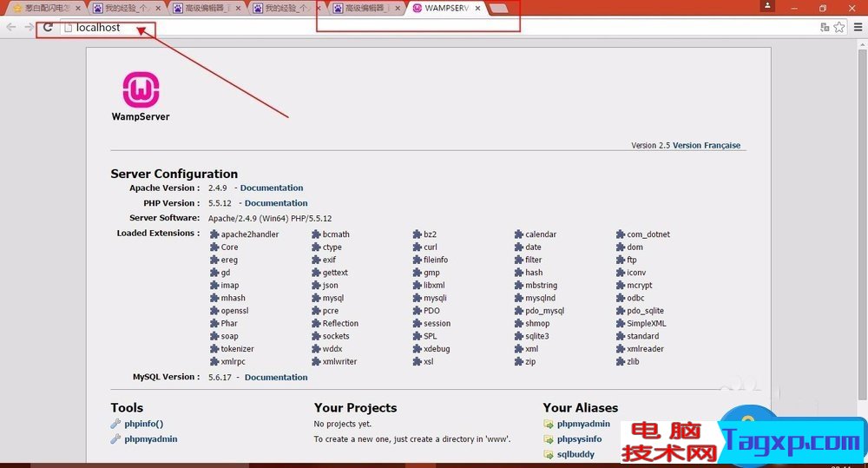Click the gettext extension text
868x468 pixels.
click(x=335, y=273)
